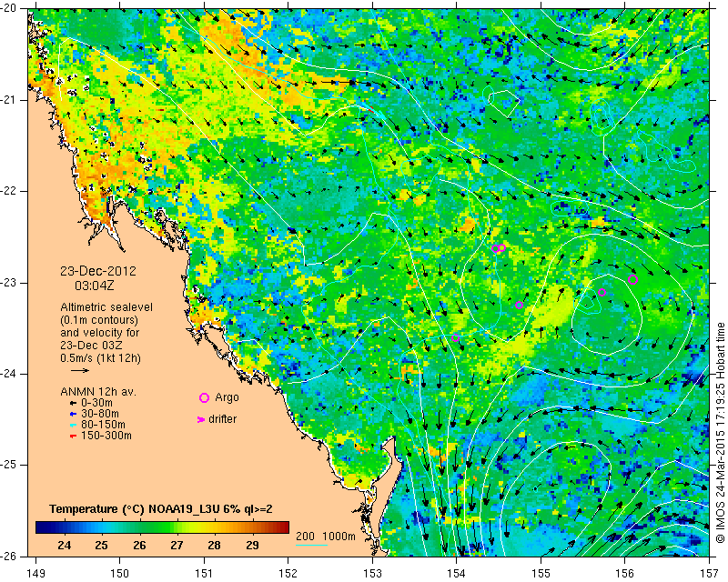The height and width of the screenshot is (582, 728).
Task: Click the "23-Dec 03Z" text
Action: (x=90, y=346)
